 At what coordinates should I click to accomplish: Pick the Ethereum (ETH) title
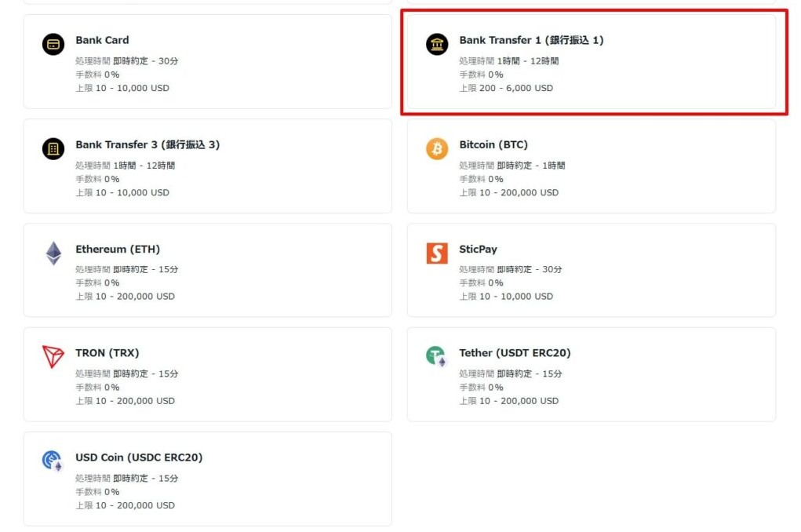(118, 249)
